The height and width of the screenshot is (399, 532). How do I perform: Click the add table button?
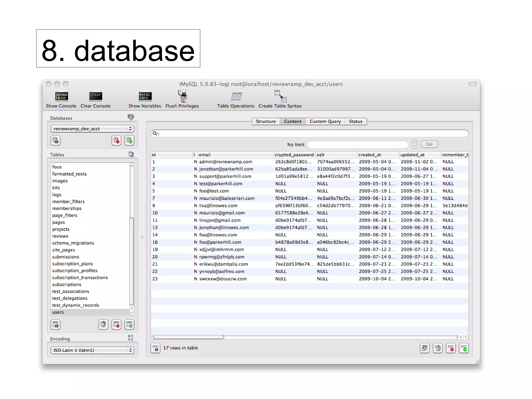pyautogui.click(x=129, y=324)
